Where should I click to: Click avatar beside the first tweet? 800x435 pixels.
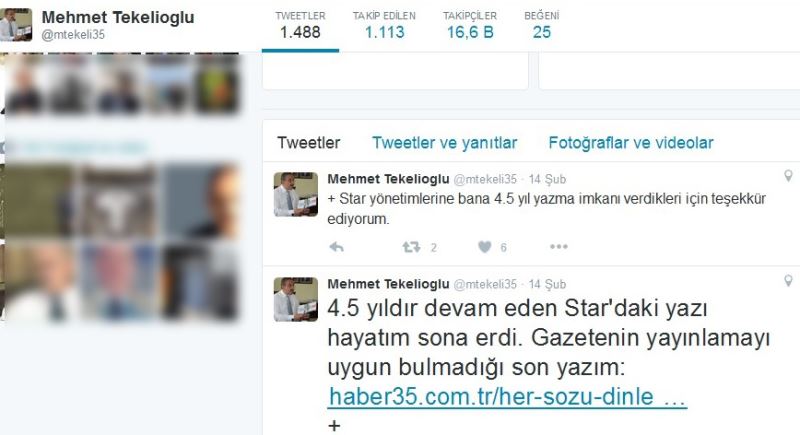click(x=295, y=194)
